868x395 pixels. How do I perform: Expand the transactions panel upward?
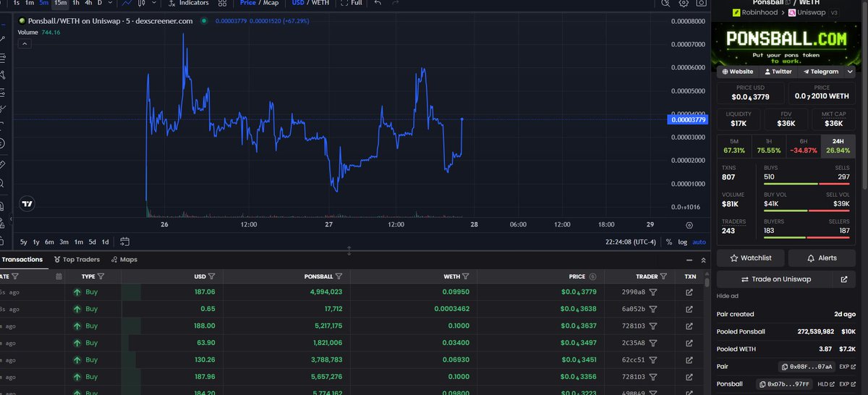[x=702, y=260]
